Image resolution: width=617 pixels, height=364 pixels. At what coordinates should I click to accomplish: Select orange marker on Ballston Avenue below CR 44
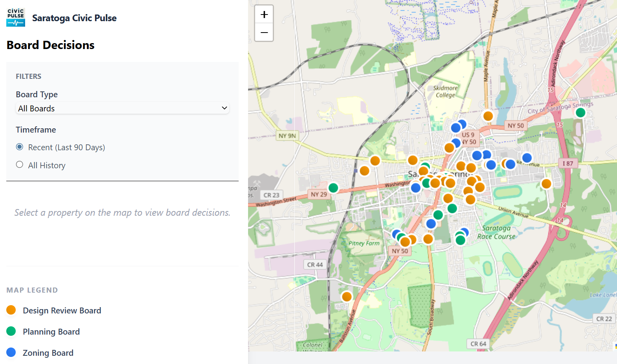click(x=347, y=297)
